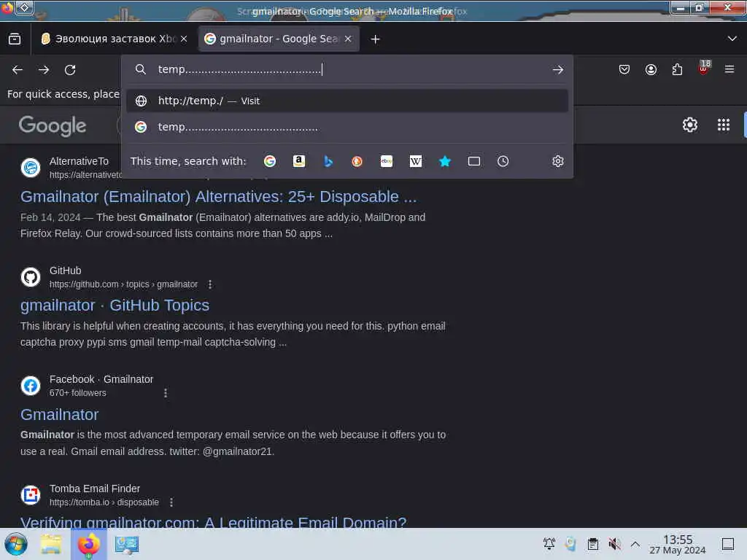Open the notifications bell in tray

pos(549,544)
